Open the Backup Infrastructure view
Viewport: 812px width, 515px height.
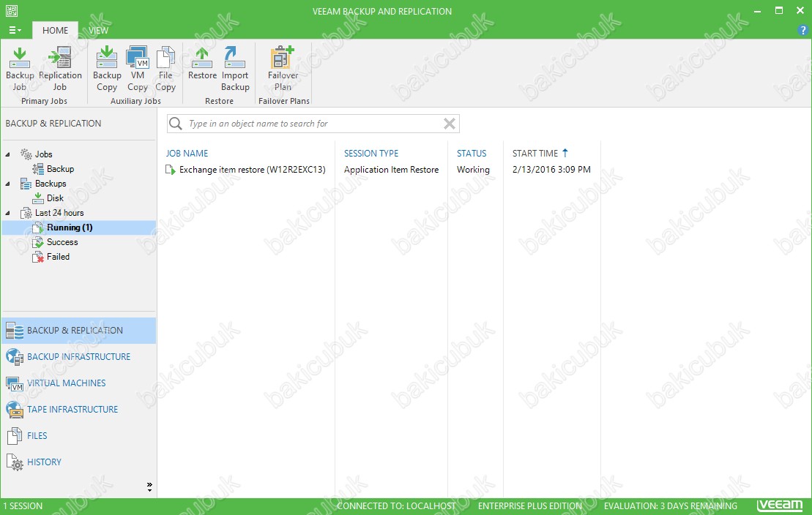(x=78, y=357)
